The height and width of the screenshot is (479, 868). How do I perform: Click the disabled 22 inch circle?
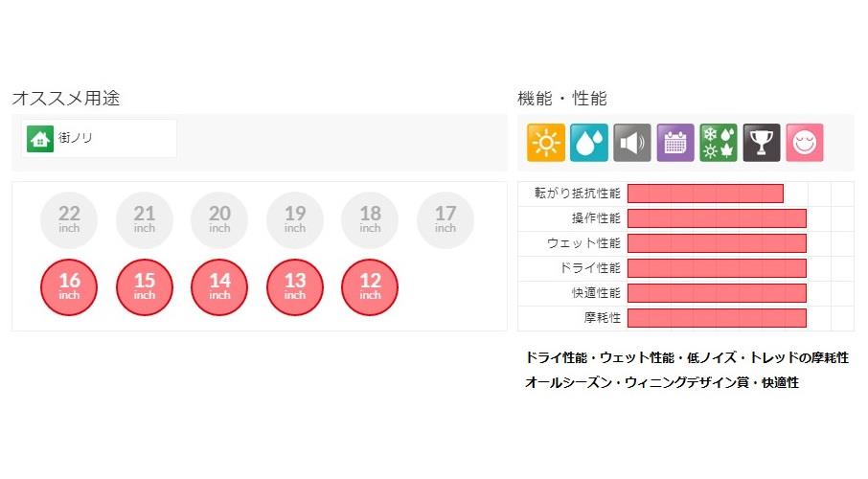69,219
